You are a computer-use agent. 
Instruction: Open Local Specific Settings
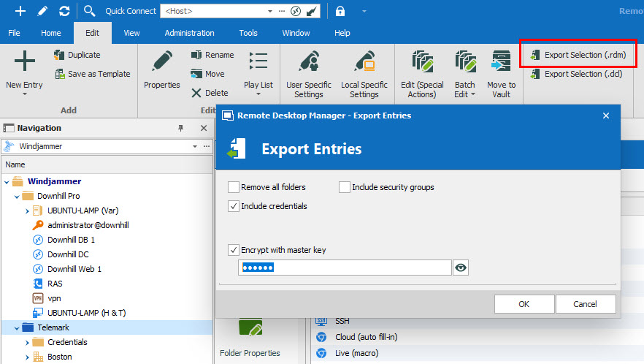(x=364, y=62)
